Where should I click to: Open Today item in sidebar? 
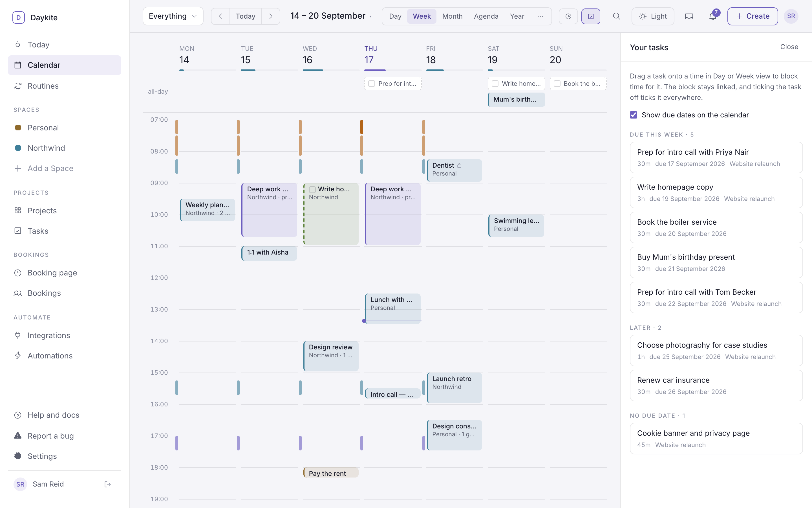coord(64,45)
